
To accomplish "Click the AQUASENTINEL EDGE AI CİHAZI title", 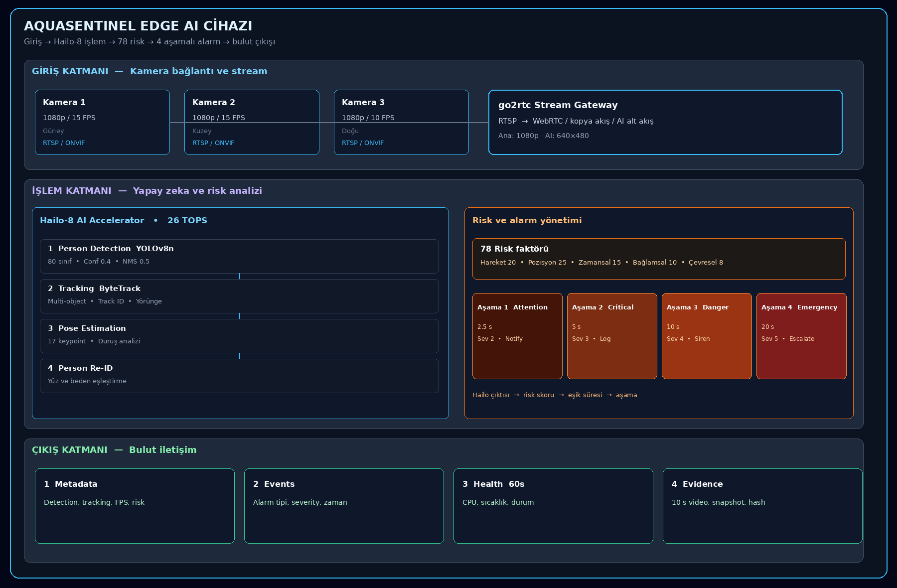I will (138, 26).
